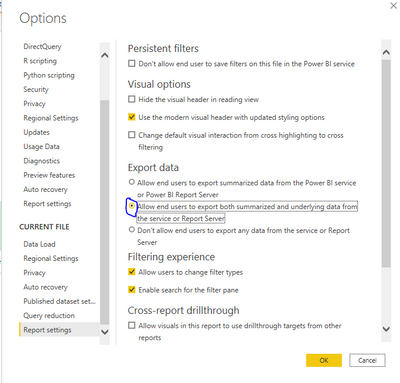Open Report settings below global Auto recovery
The height and width of the screenshot is (383, 400).
[x=47, y=204]
